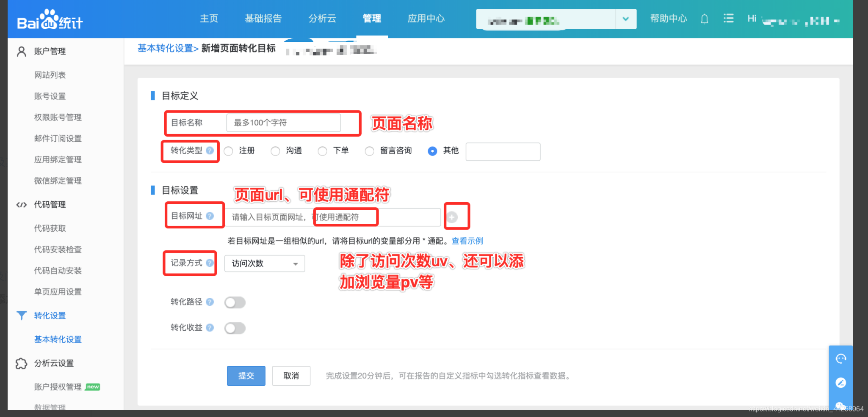This screenshot has width=868, height=417.
Task: Open 帮助中心 in header
Action: (x=669, y=19)
